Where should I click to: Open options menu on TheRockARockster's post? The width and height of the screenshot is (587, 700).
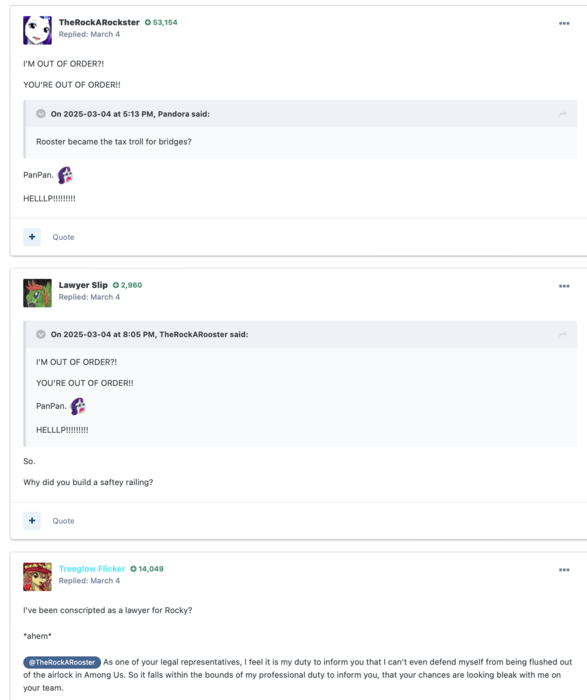564,23
